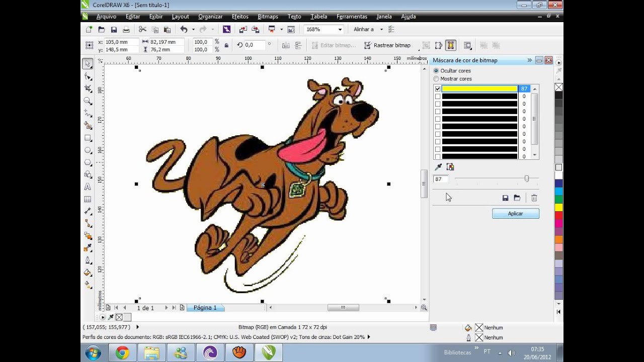Viewport: 644px width, 362px height.
Task: Click the Cut scissors icon
Action: pyautogui.click(x=142, y=30)
